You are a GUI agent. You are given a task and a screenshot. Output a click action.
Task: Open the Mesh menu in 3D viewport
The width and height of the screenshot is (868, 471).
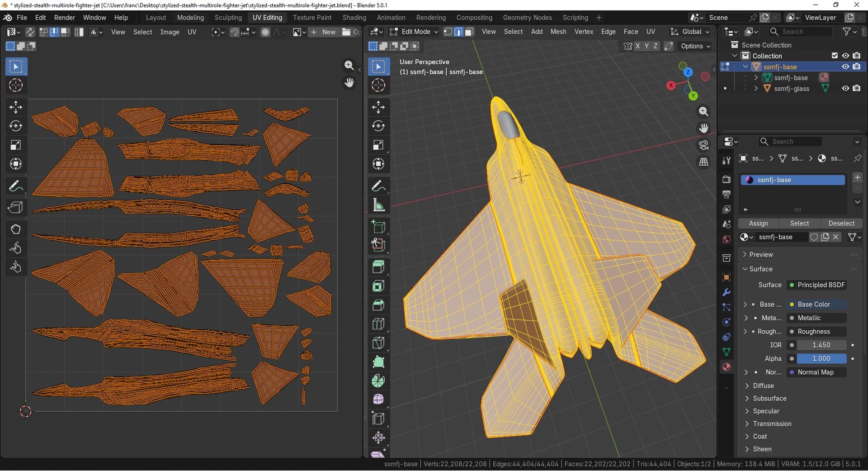tap(558, 32)
